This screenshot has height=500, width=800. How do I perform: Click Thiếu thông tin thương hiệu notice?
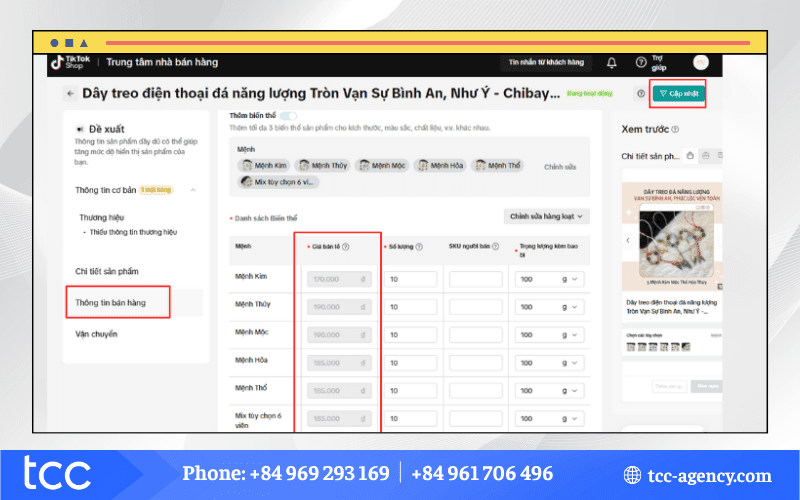tap(133, 232)
